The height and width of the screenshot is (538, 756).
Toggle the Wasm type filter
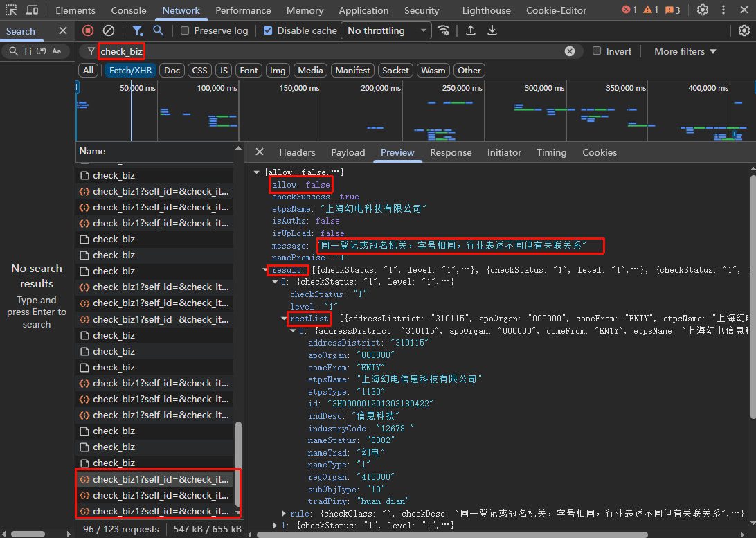pos(433,71)
